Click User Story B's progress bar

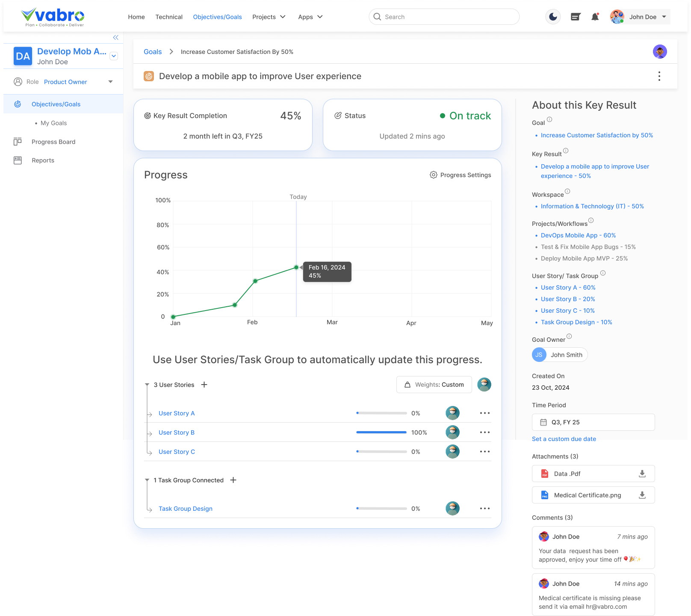tap(381, 432)
